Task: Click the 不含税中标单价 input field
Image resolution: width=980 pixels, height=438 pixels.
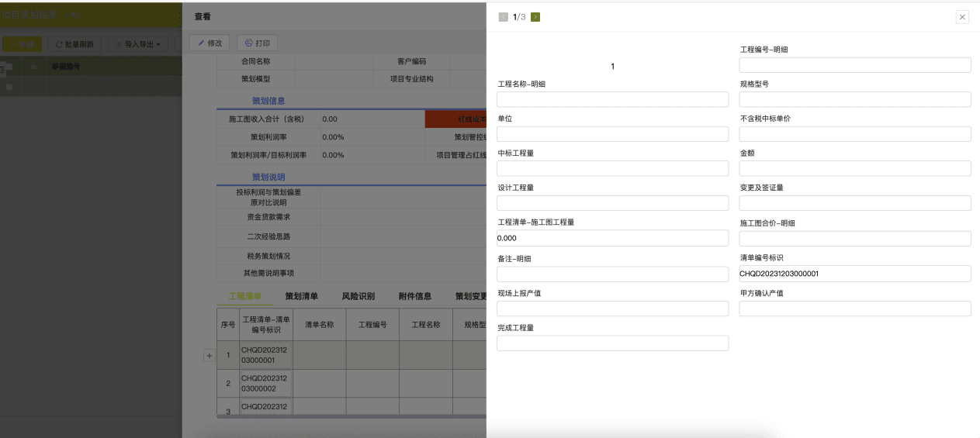Action: [x=855, y=134]
